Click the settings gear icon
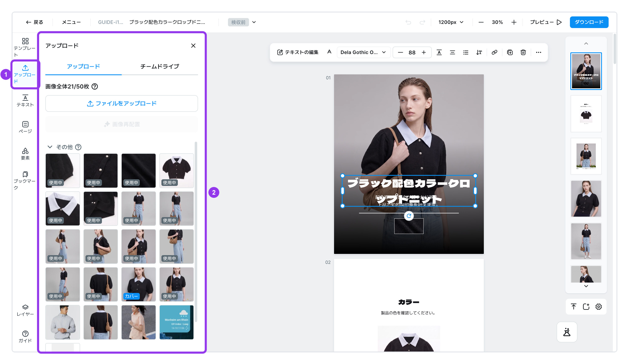 click(x=599, y=307)
